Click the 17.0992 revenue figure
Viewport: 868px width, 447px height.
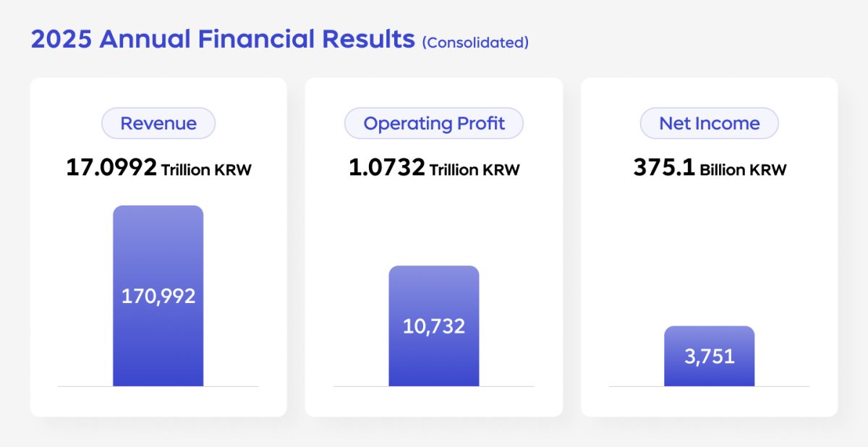(111, 168)
